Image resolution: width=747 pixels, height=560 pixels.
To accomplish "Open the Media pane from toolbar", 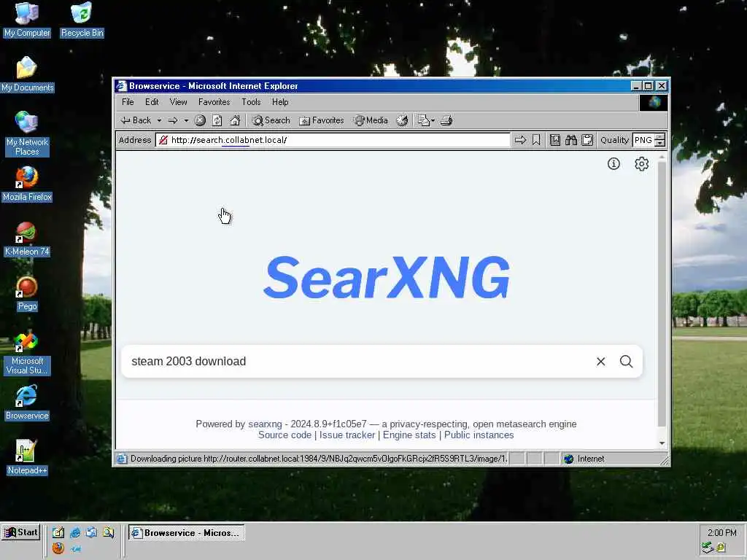I will click(x=371, y=120).
